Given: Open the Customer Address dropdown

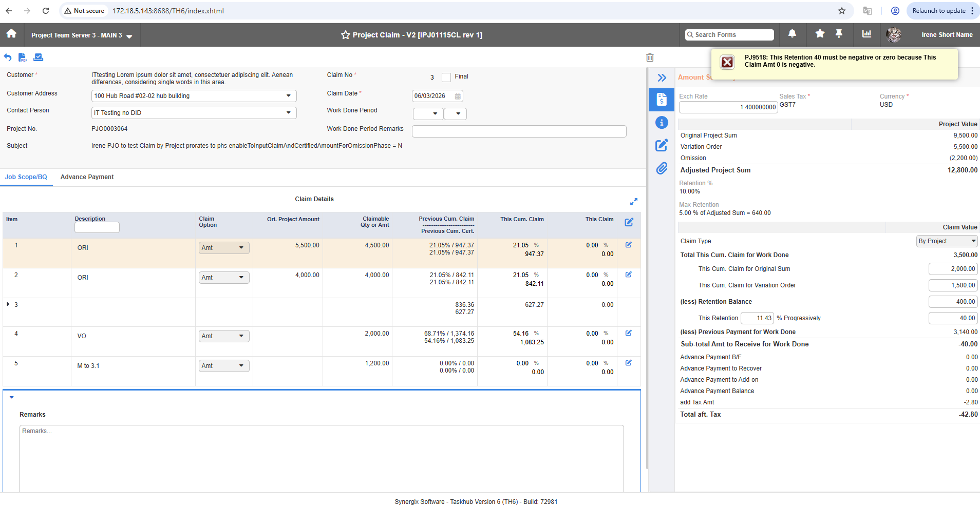Looking at the screenshot, I should click(288, 96).
